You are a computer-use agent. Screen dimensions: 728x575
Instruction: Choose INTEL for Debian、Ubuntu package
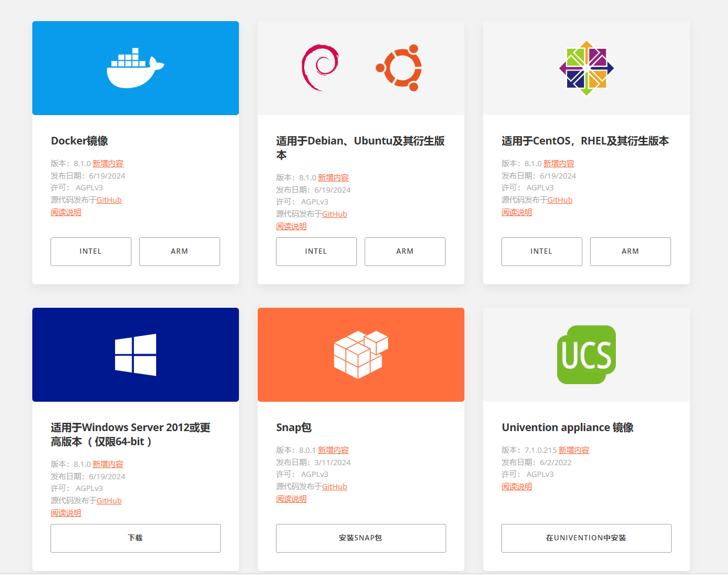click(316, 251)
